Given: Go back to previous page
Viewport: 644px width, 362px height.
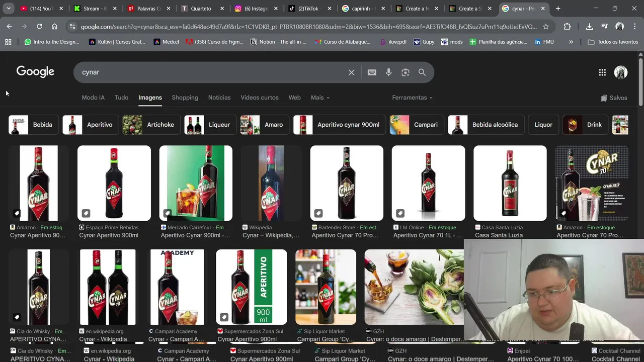Looking at the screenshot, I should [x=9, y=26].
